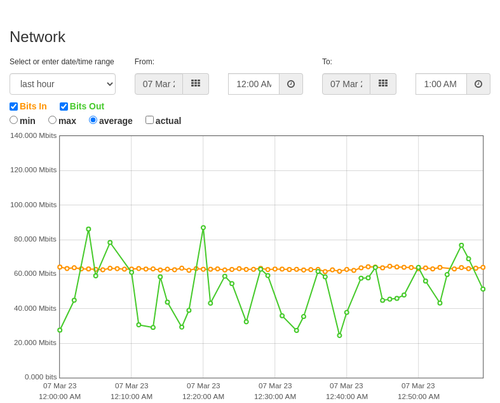Click the To time field 1:00 AM
This screenshot has width=500, height=403.
coord(441,84)
